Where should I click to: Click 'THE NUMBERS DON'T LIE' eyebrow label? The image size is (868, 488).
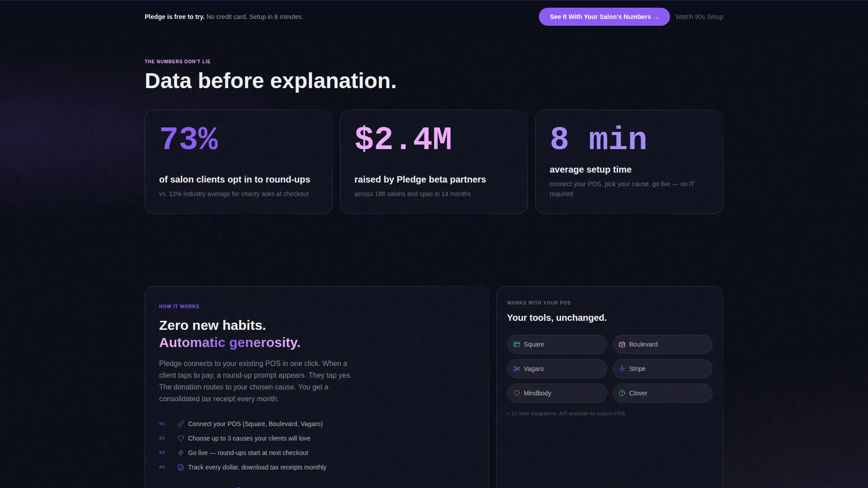(x=178, y=61)
